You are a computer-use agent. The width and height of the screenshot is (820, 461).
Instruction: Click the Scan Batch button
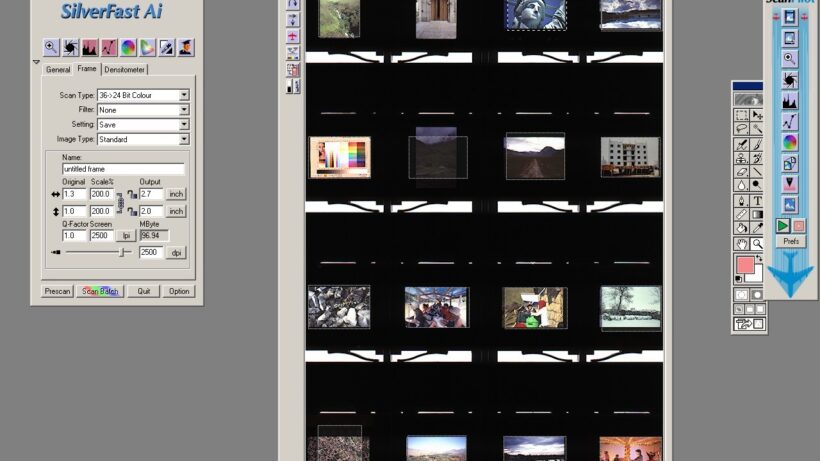(x=100, y=291)
